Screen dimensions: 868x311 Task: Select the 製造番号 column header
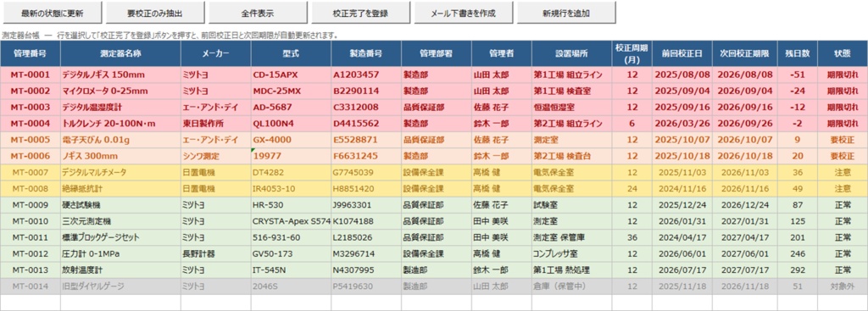pyautogui.click(x=366, y=53)
